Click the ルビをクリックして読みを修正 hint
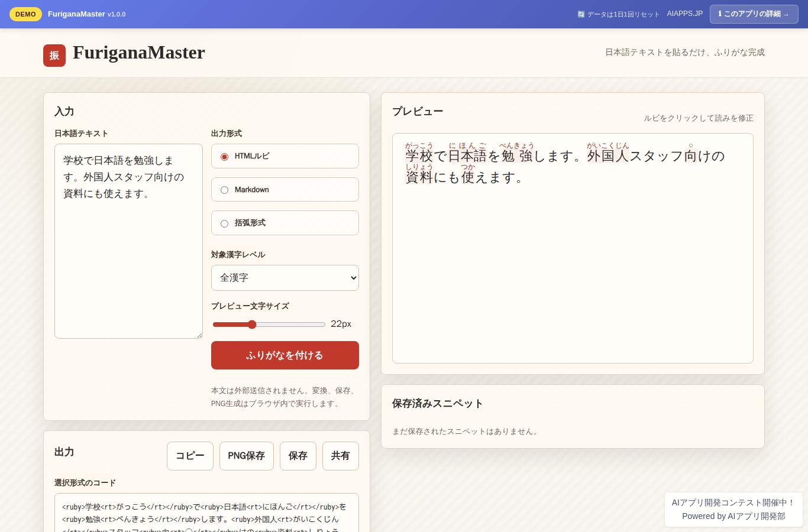This screenshot has height=532, width=808. click(x=699, y=118)
